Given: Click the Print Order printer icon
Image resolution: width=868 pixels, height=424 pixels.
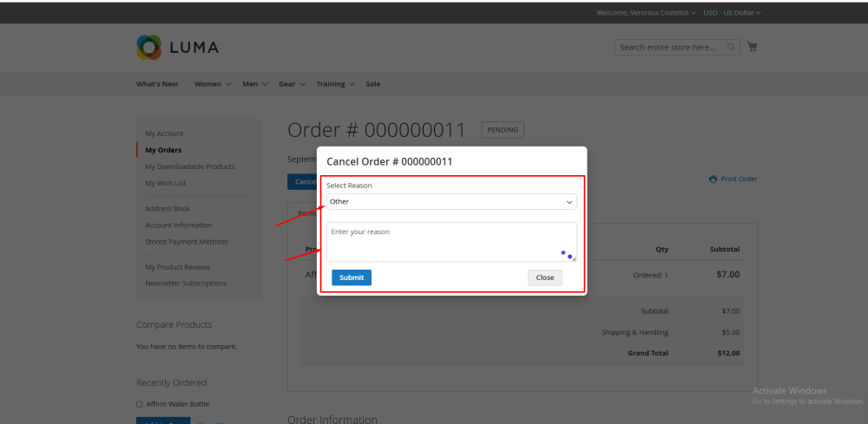Looking at the screenshot, I should point(713,179).
